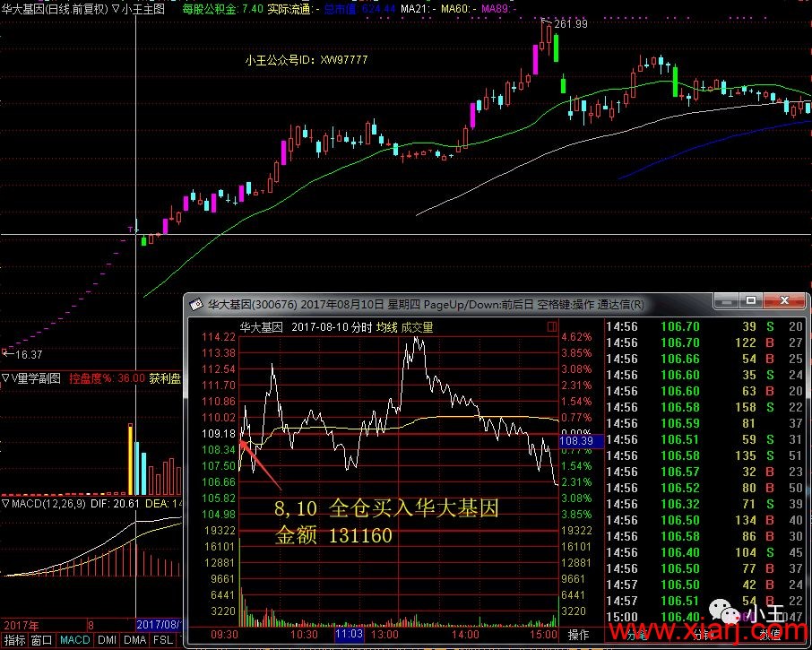Click the 16.37 low price label

click(29, 355)
